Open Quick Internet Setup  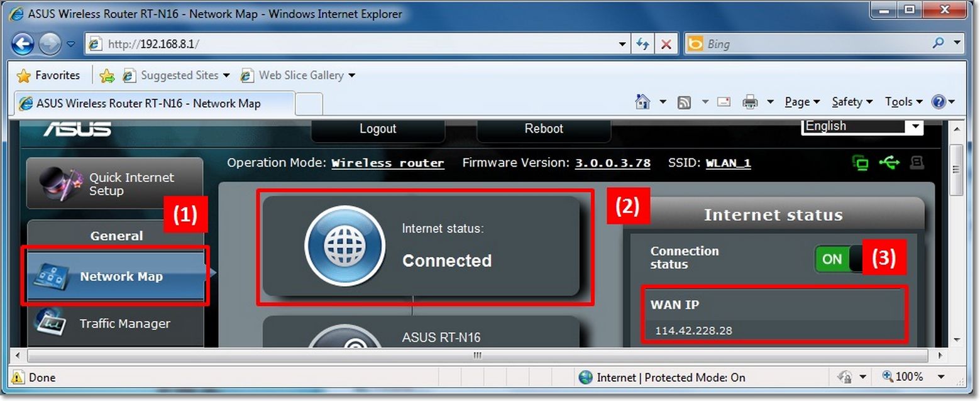tap(114, 184)
